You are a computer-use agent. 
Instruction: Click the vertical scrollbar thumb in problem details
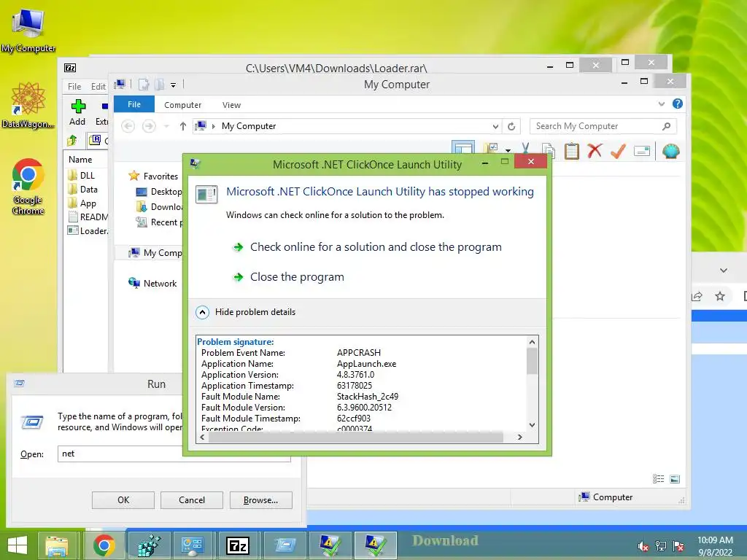click(x=532, y=361)
